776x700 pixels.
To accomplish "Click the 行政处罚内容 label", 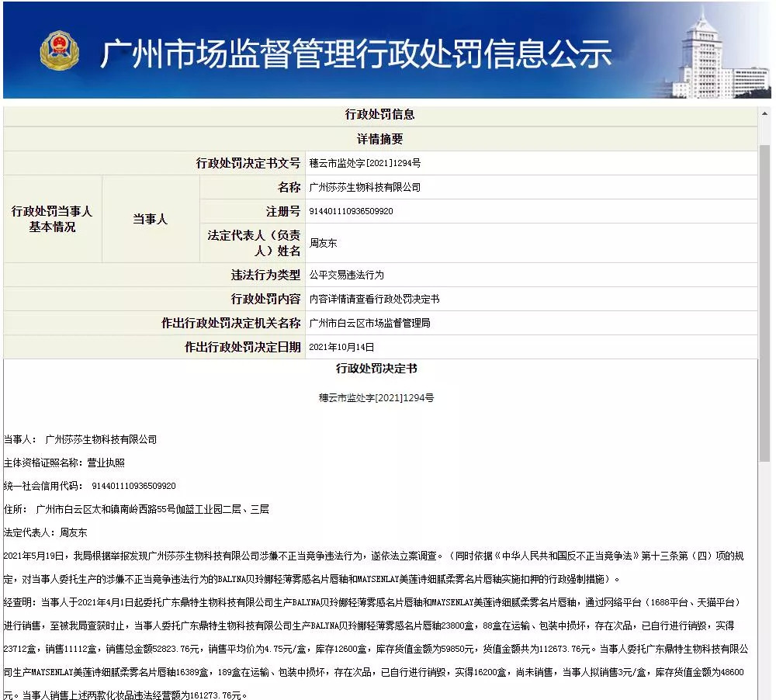I will coord(265,299).
